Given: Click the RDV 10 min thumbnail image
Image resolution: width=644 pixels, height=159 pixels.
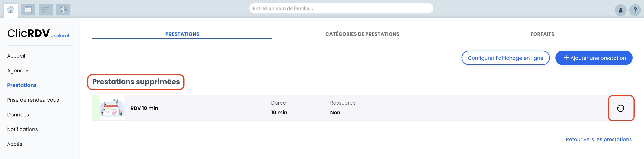Looking at the screenshot, I should coord(112,108).
